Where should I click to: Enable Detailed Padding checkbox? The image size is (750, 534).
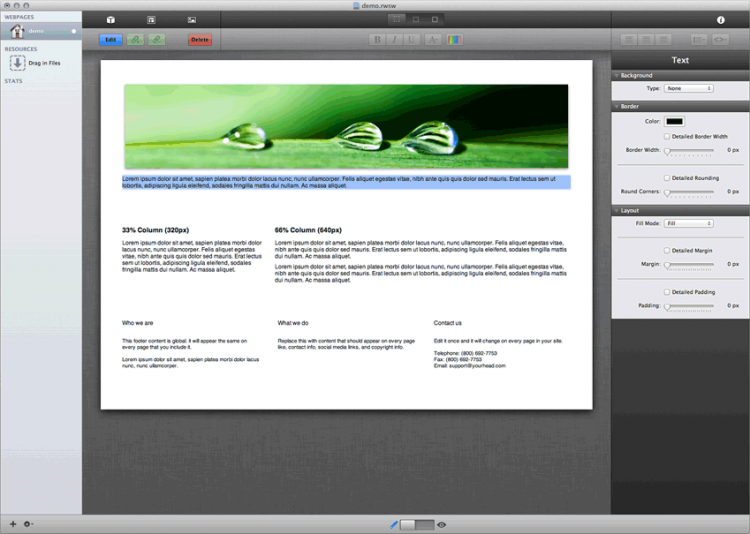667,292
